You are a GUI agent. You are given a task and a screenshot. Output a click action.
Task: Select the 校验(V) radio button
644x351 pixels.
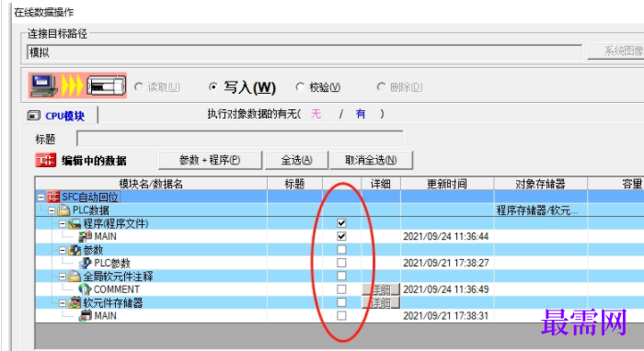300,87
